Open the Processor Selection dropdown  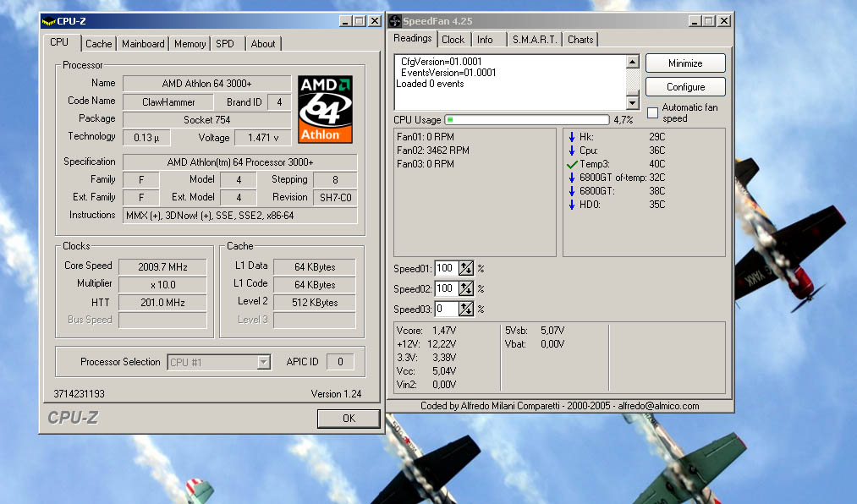coord(263,362)
